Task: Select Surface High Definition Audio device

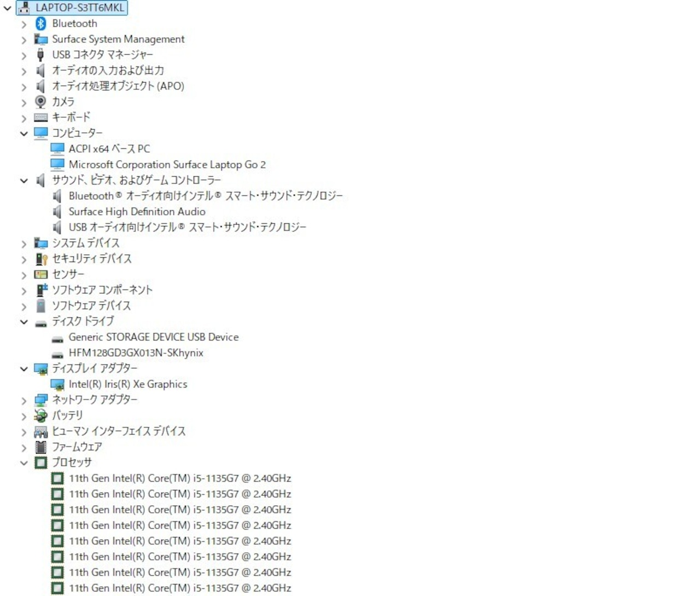Action: pyautogui.click(x=137, y=212)
